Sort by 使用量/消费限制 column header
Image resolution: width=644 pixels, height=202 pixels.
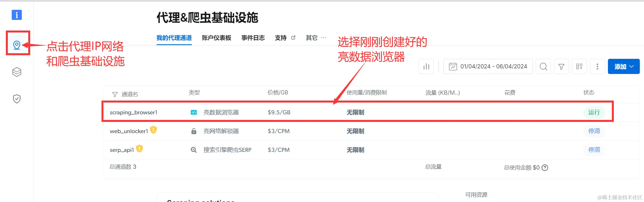(367, 92)
